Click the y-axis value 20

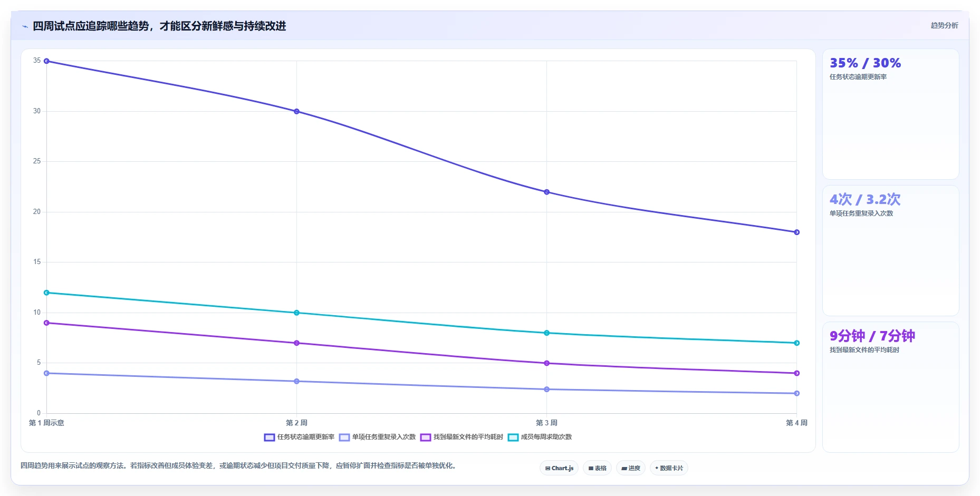tap(37, 211)
